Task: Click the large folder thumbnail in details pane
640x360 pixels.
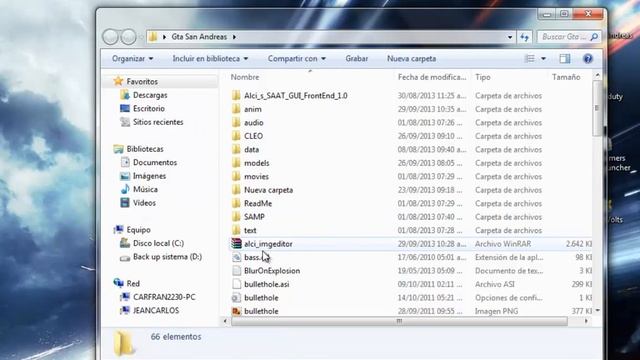Action: [124, 342]
